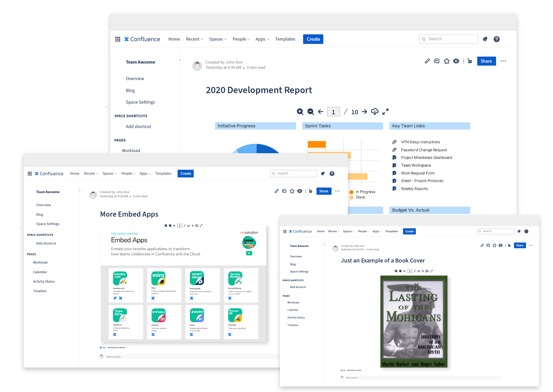553x392 pixels.
Task: Click Confluence logo in Development Report window
Action: coord(142,39)
